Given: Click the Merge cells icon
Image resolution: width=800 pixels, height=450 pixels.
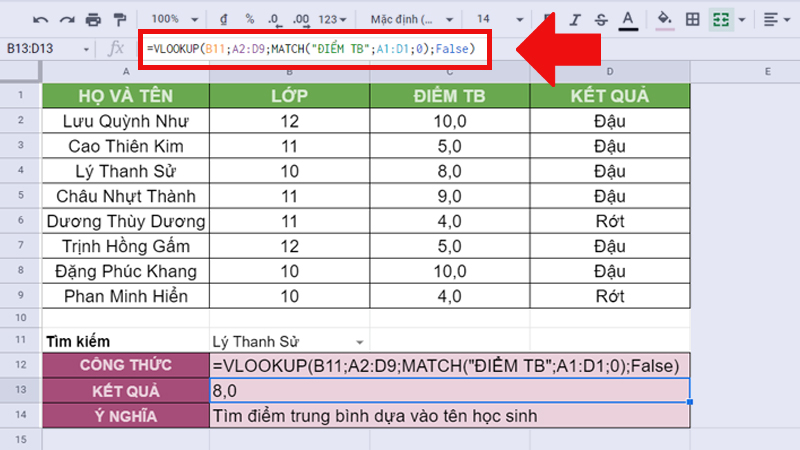Looking at the screenshot, I should point(721,20).
